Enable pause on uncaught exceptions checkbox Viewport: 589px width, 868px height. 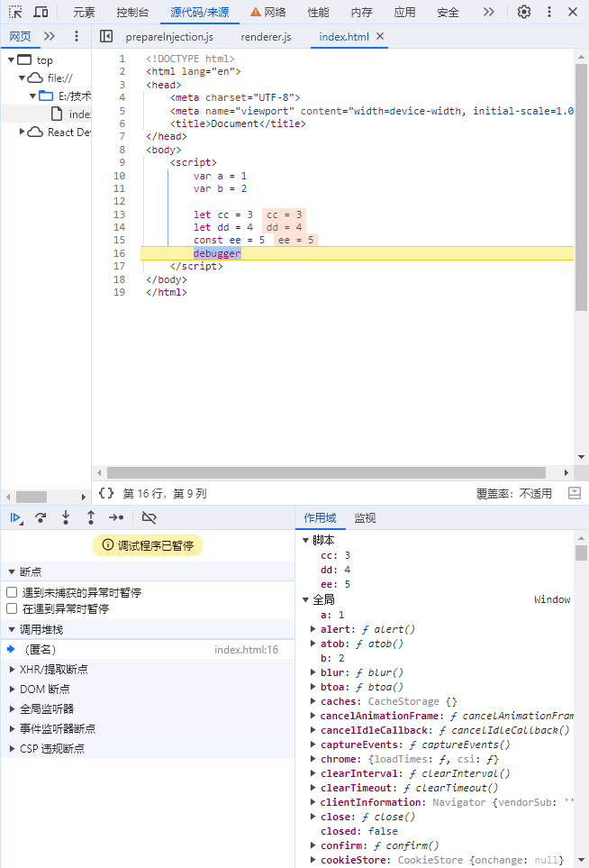tap(12, 592)
